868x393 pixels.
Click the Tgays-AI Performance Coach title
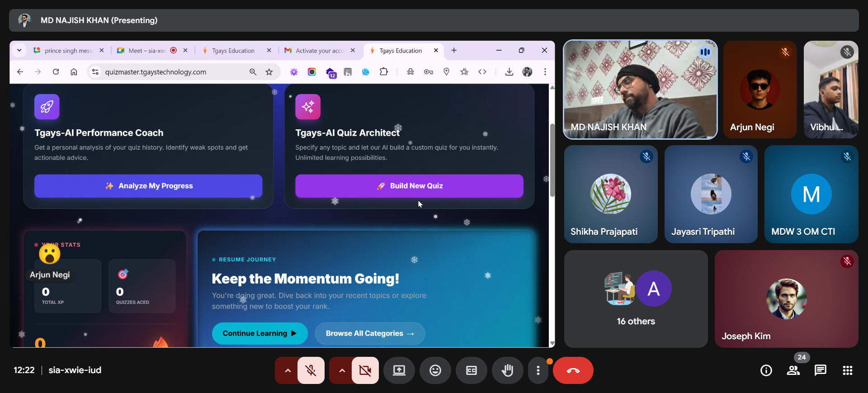click(x=99, y=133)
